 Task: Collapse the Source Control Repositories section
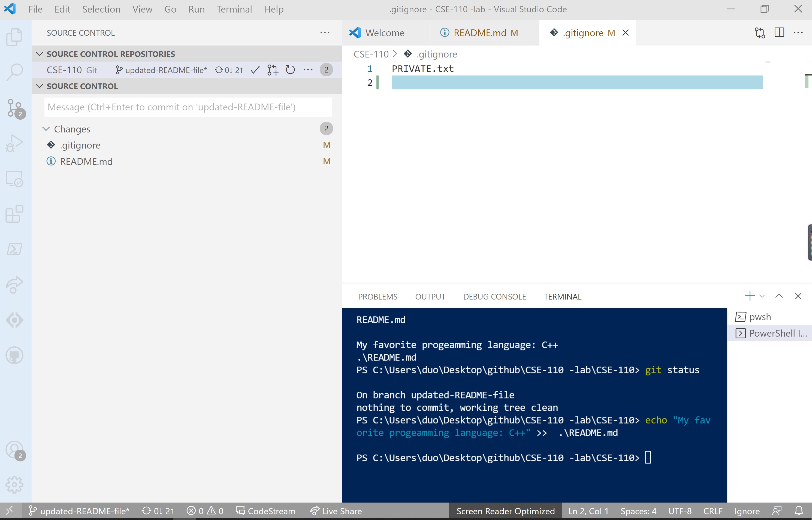[40, 54]
